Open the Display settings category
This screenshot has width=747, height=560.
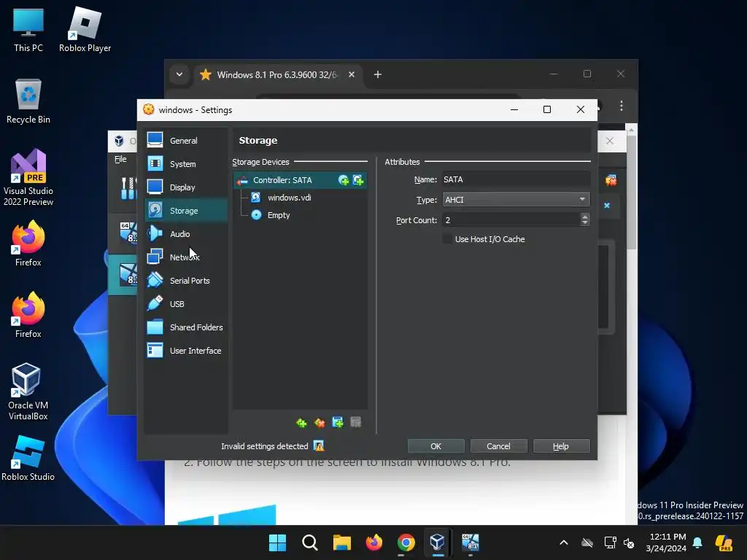click(x=186, y=187)
